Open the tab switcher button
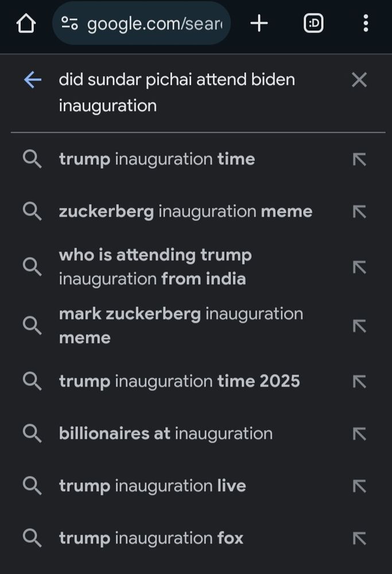 [313, 24]
